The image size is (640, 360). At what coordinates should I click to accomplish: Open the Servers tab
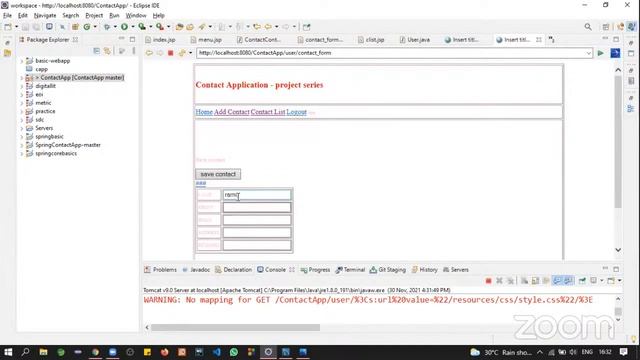456,269
